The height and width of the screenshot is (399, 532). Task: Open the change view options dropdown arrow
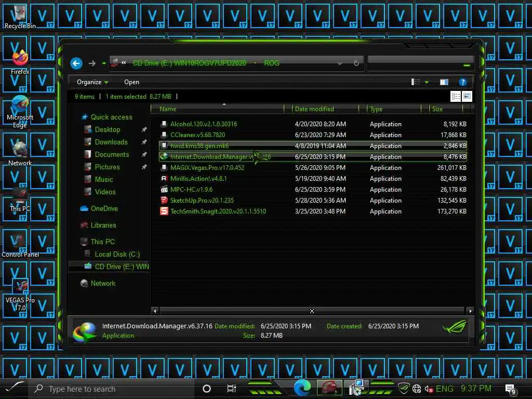427,82
